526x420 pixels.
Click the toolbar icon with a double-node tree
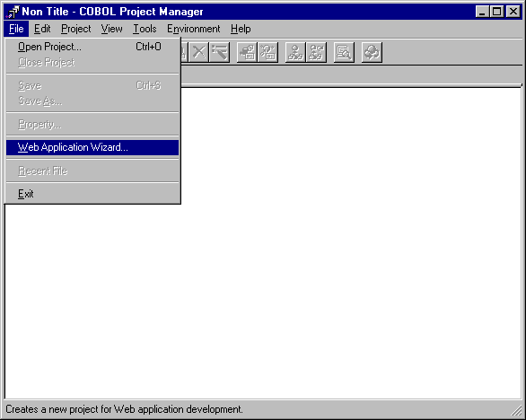pyautogui.click(x=316, y=52)
